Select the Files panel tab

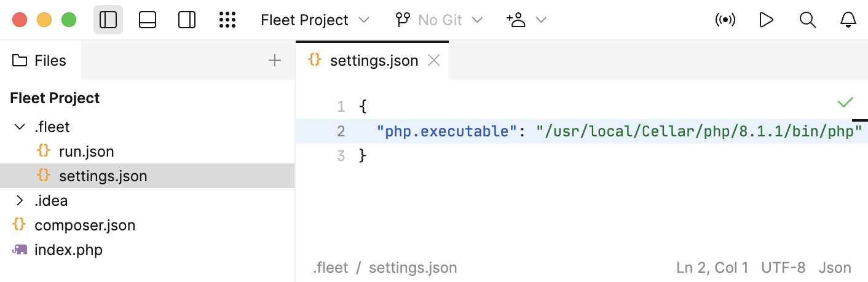[x=40, y=60]
